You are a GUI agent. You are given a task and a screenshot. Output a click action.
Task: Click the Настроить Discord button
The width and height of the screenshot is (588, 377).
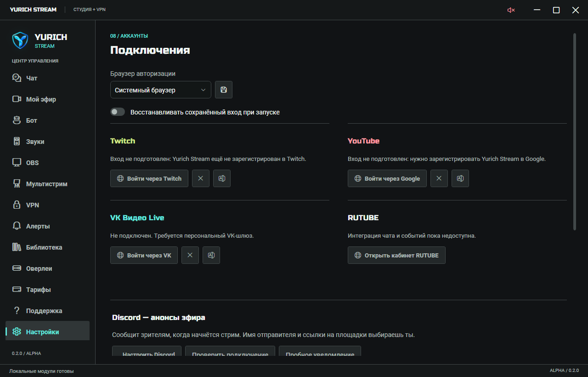tap(147, 352)
